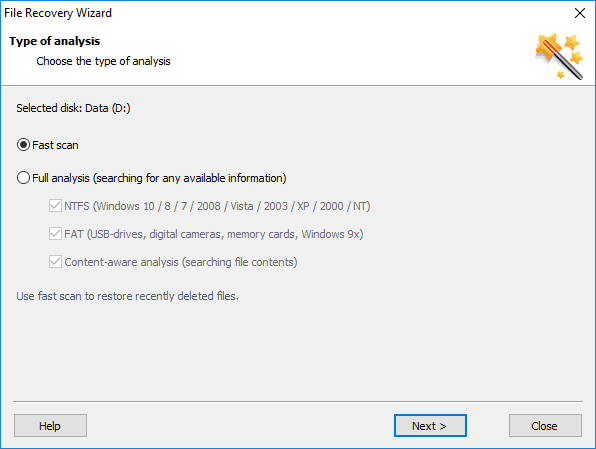Click the FAT (USB-drives, digital cameras...) label
The image size is (596, 449).
click(x=214, y=234)
